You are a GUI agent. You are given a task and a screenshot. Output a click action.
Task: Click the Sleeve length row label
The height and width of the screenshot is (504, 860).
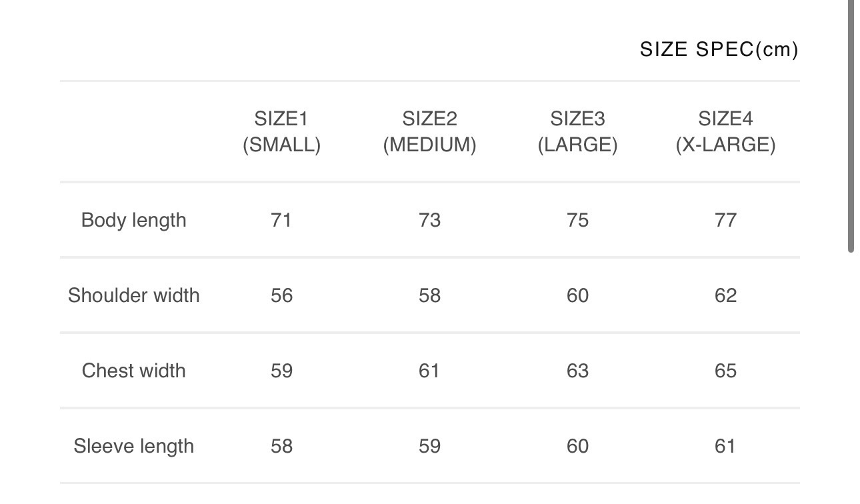pos(133,446)
